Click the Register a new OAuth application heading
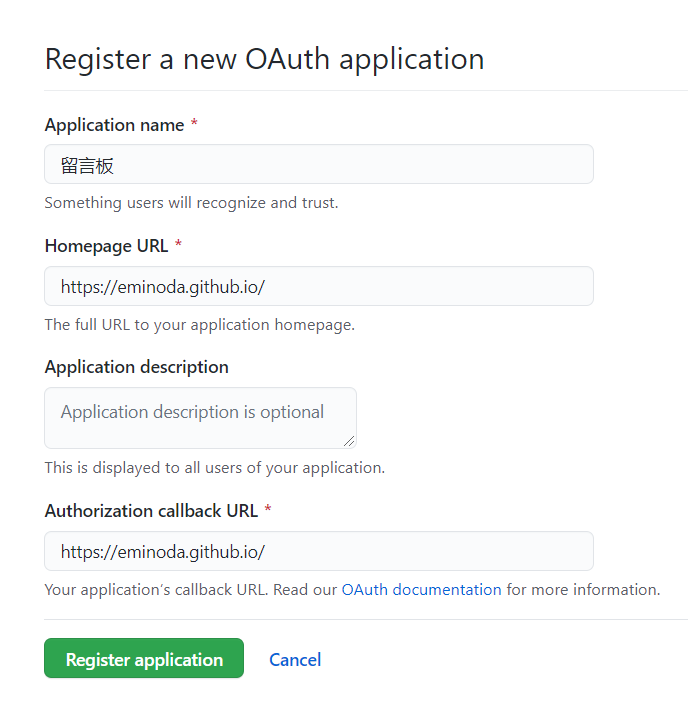This screenshot has width=688, height=725. pos(264,59)
